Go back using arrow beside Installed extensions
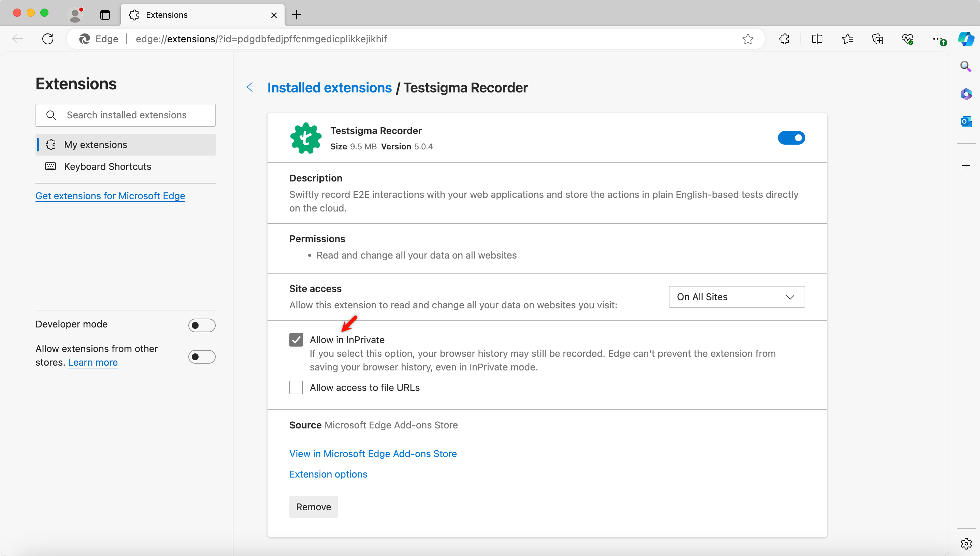Screen dimensions: 980x556 coord(253,87)
